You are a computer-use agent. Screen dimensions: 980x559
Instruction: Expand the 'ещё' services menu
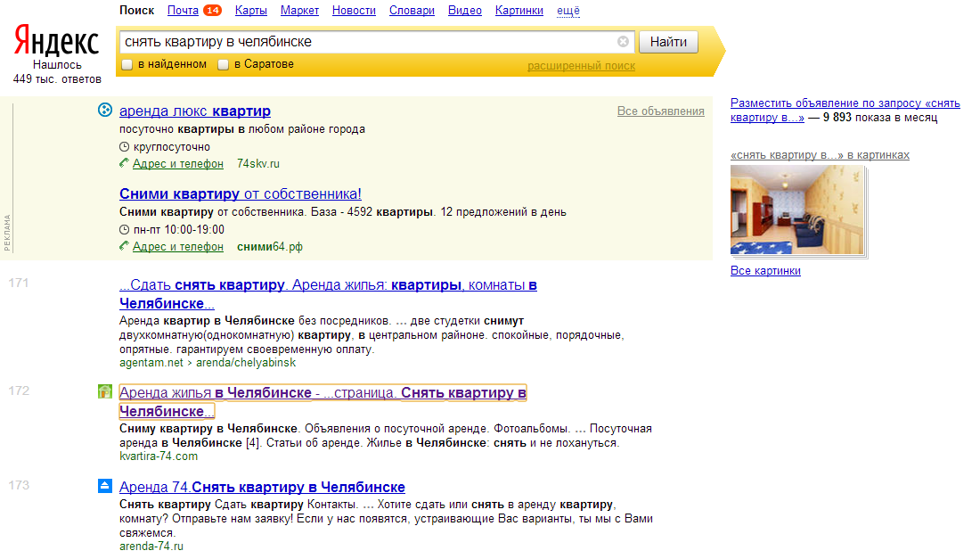tap(568, 11)
